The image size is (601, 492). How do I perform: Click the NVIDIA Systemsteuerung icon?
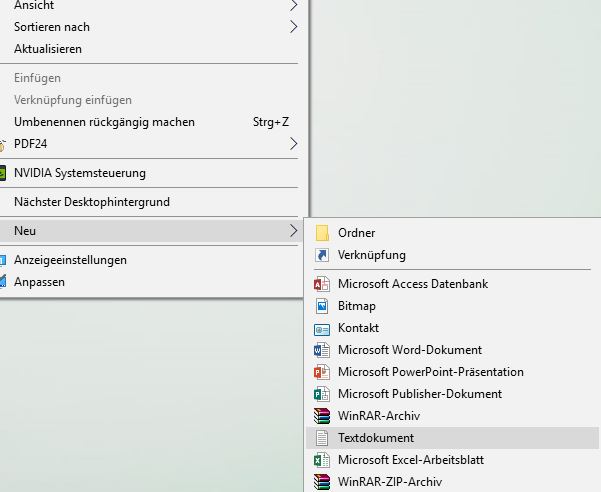tap(4, 173)
